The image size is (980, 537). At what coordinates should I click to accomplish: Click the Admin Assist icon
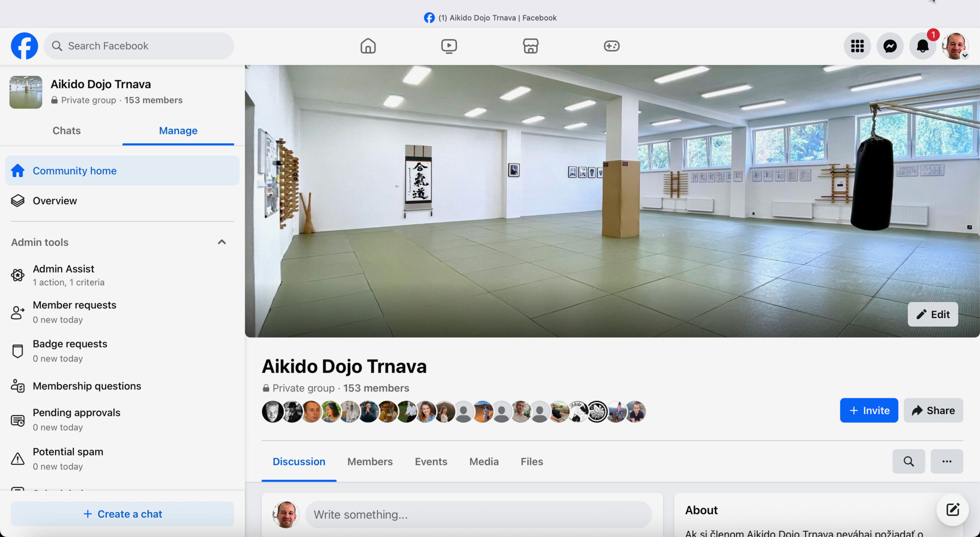(x=18, y=275)
